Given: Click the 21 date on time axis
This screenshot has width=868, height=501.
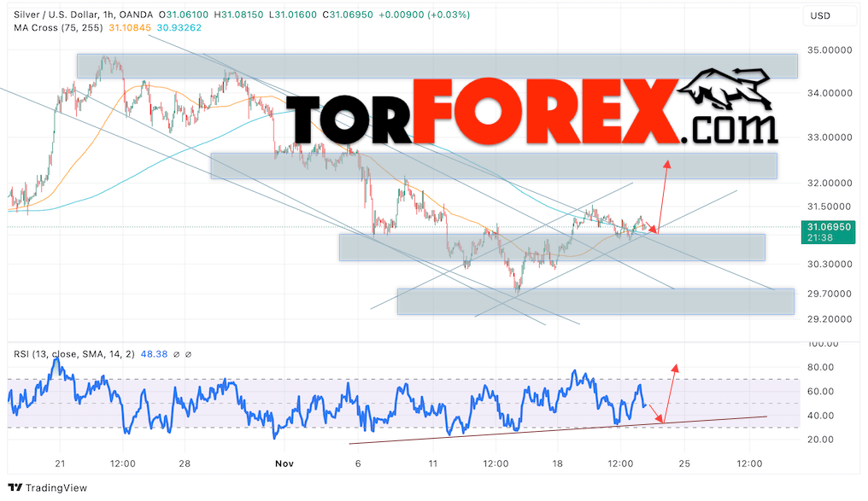Looking at the screenshot, I should pyautogui.click(x=61, y=463).
